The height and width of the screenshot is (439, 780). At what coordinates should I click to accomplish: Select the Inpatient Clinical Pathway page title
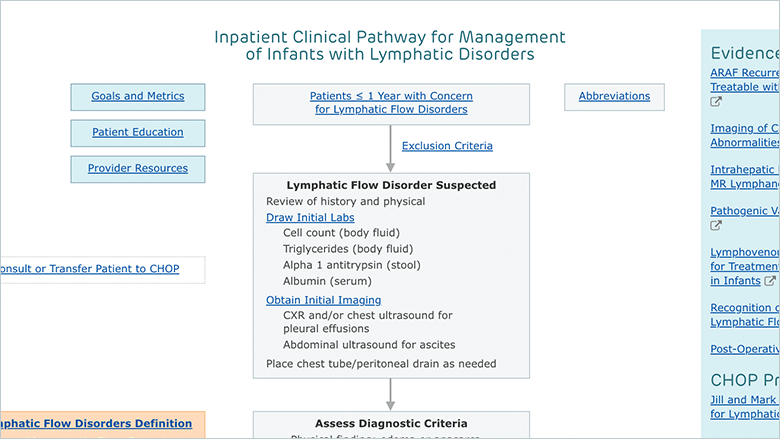click(390, 45)
